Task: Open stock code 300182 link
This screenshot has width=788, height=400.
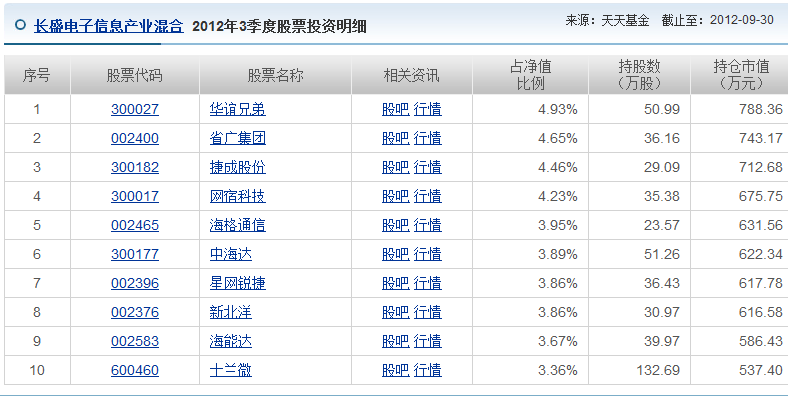Action: (135, 167)
